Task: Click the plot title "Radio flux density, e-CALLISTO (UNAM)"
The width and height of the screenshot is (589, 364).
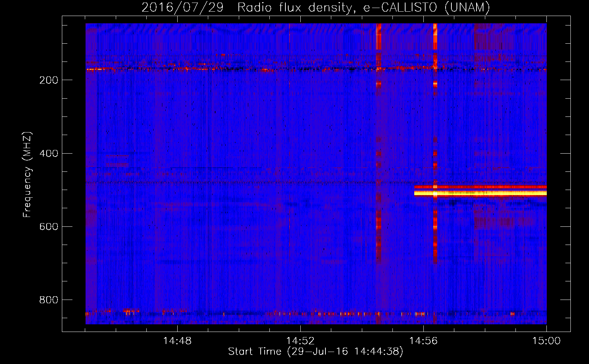Action: [364, 7]
